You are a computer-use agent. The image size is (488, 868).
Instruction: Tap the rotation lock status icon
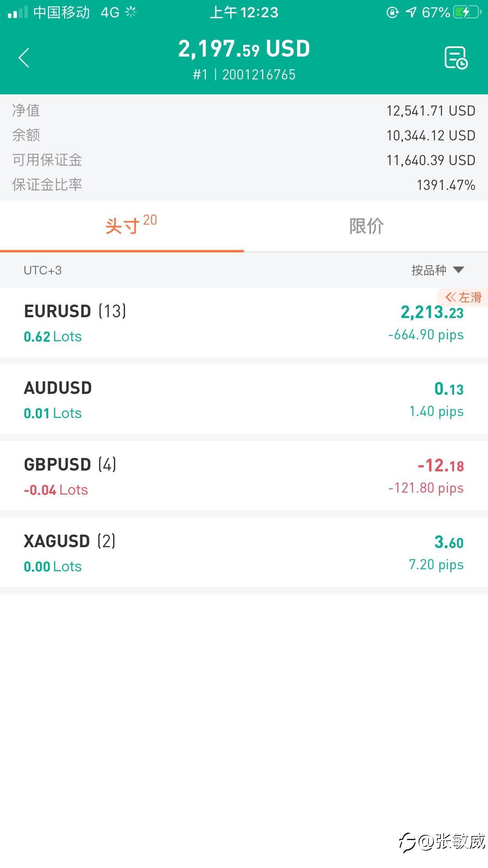click(x=392, y=13)
